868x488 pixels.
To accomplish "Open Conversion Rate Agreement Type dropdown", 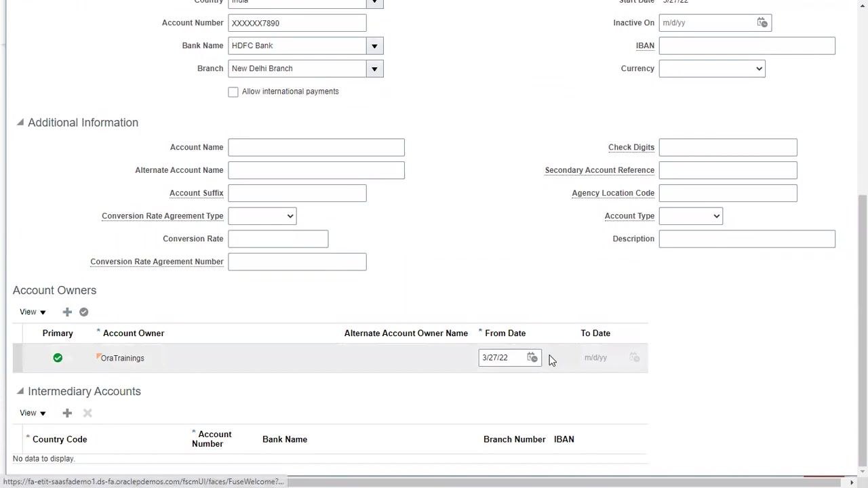I will coord(262,216).
